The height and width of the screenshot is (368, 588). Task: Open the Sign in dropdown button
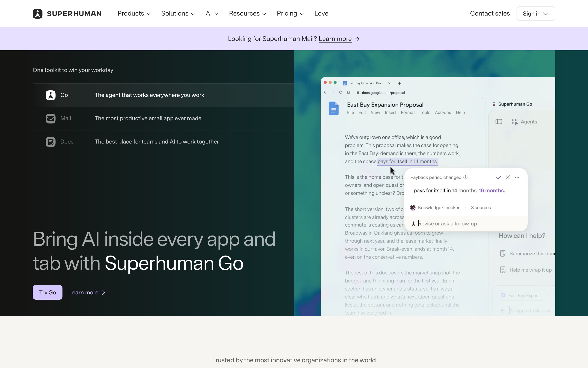(x=536, y=14)
